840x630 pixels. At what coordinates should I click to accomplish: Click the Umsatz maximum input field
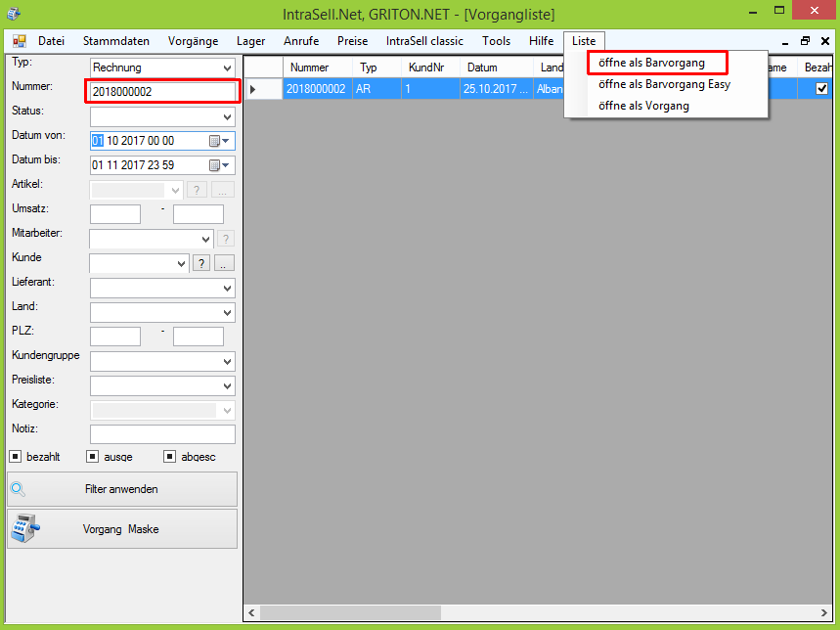point(199,214)
